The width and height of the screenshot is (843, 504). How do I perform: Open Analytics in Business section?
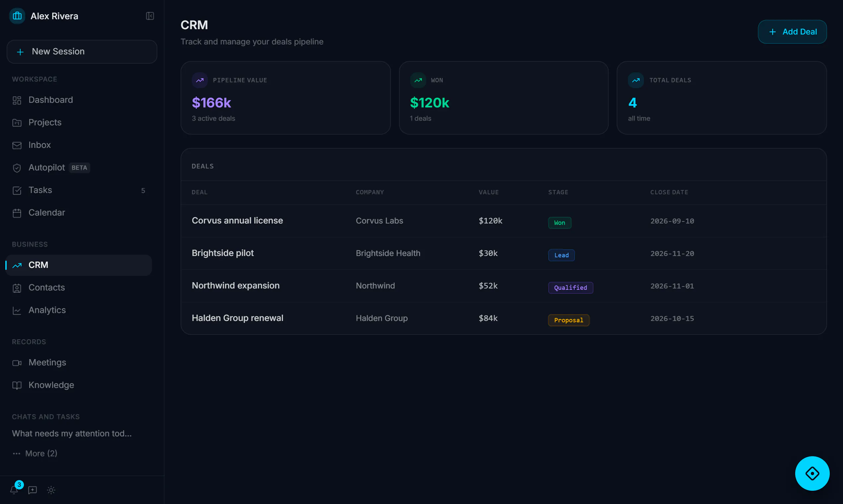coord(79,310)
